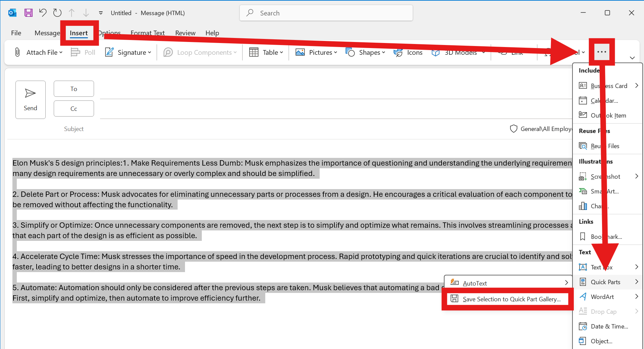Choose Date & Time... menu item
The height and width of the screenshot is (349, 644).
click(x=608, y=326)
